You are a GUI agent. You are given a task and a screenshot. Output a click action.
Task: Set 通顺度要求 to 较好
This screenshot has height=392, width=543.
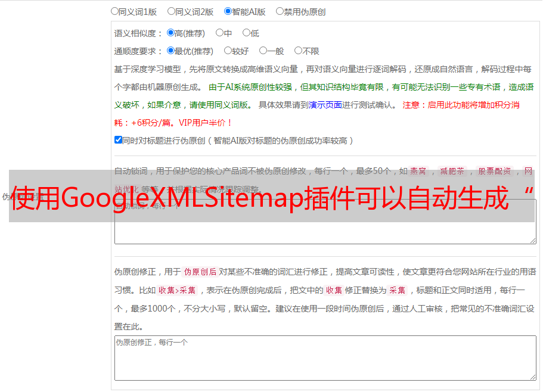click(228, 51)
